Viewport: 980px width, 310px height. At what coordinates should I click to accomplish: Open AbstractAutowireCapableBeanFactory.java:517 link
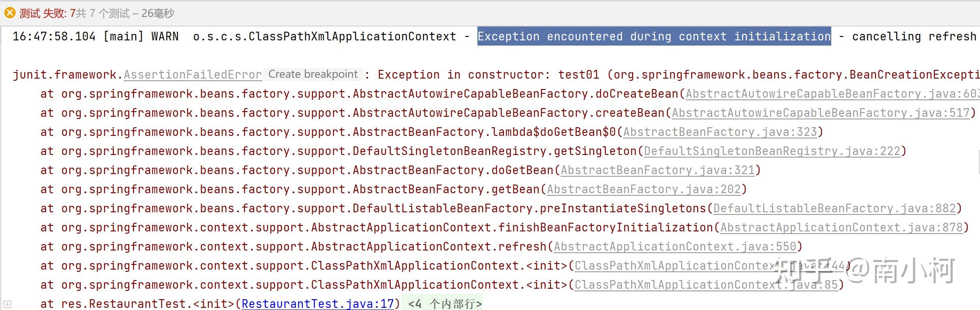(821, 113)
